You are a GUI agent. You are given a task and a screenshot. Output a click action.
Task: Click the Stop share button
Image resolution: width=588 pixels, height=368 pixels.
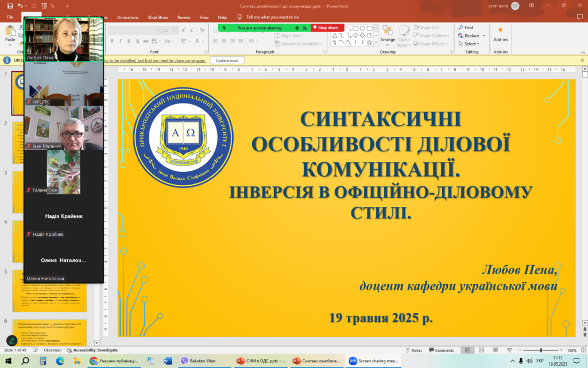[x=327, y=28]
